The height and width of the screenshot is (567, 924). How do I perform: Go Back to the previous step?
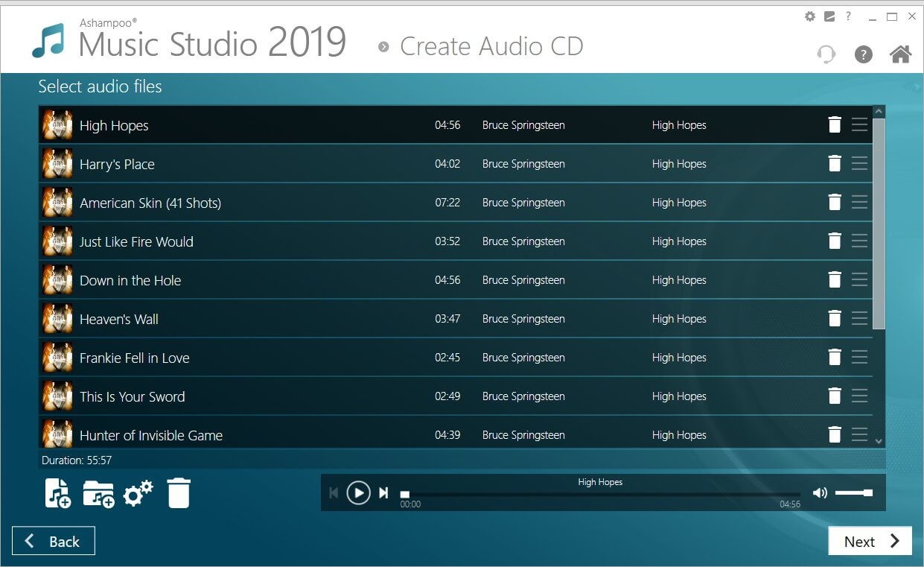tap(53, 540)
